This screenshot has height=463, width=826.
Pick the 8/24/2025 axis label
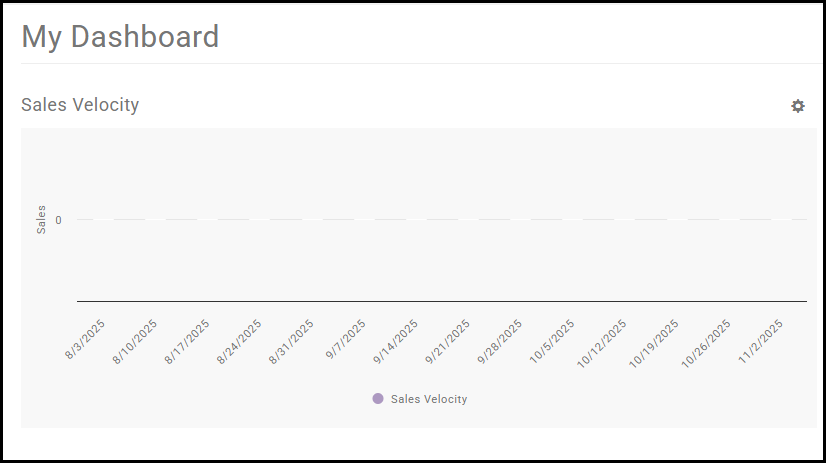coord(239,341)
